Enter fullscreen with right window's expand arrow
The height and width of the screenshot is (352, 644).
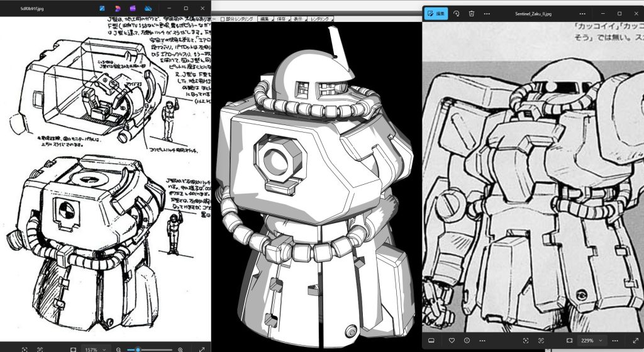636,341
